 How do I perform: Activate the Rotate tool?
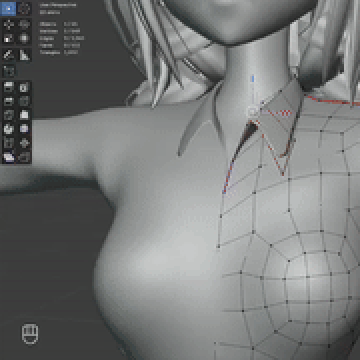24,25
